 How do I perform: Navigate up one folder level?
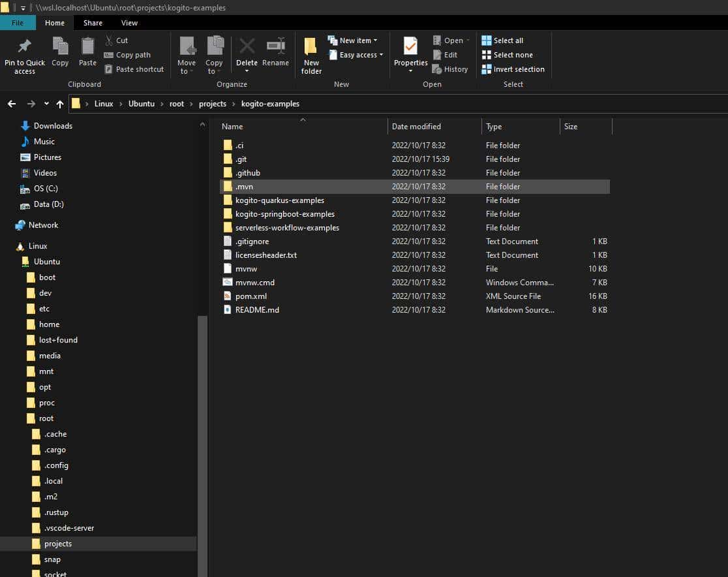click(59, 103)
